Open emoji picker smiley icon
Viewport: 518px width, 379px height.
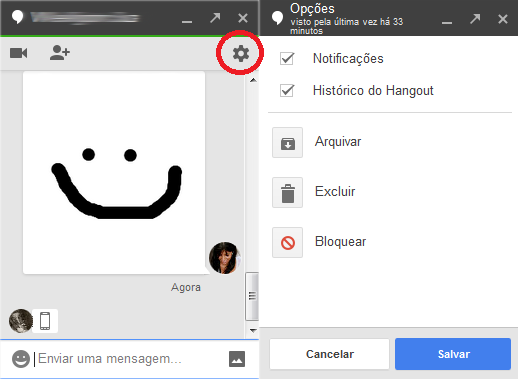click(21, 359)
